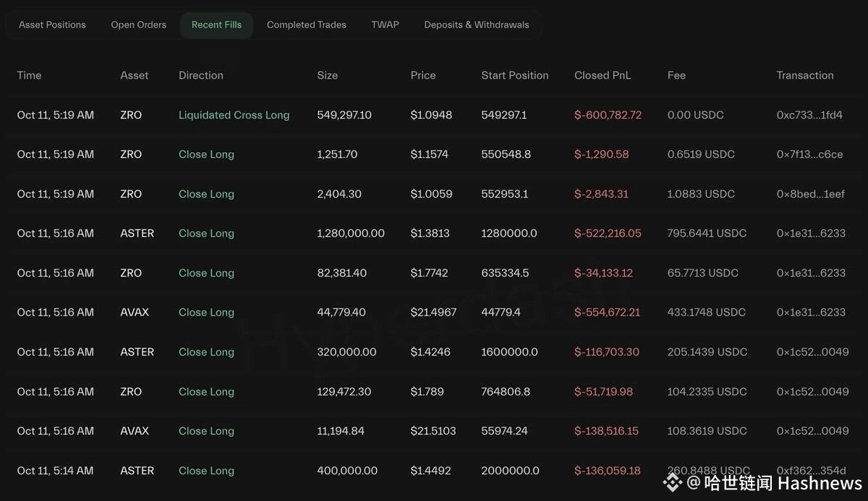
Task: Open transaction link 0x7f13...c6ce
Action: [809, 154]
